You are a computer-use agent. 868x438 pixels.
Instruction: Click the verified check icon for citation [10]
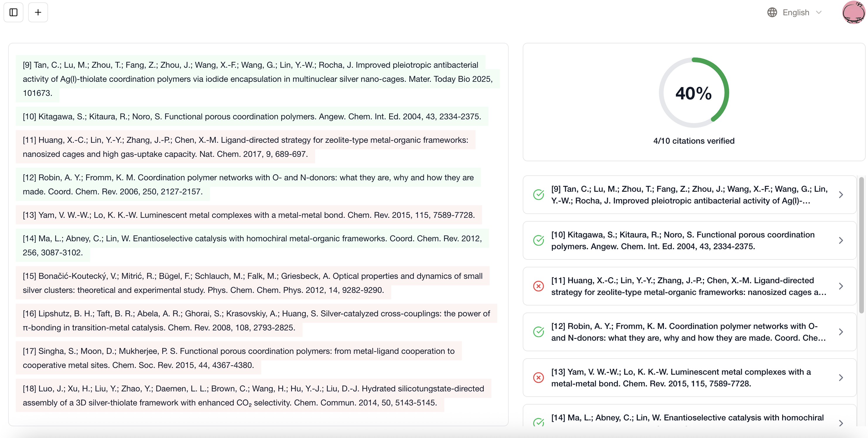pos(539,240)
